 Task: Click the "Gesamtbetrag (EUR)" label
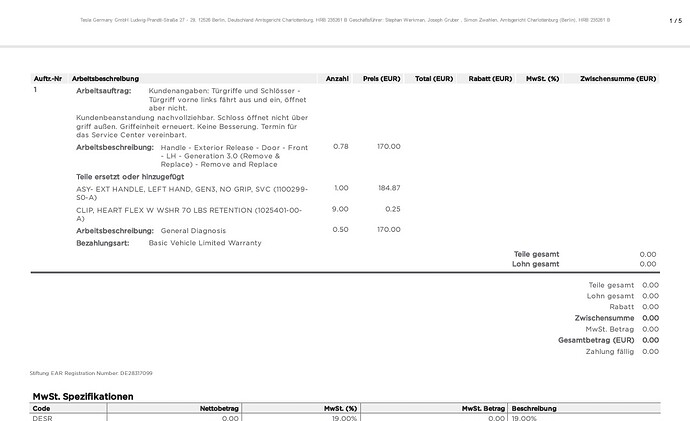[596, 340]
